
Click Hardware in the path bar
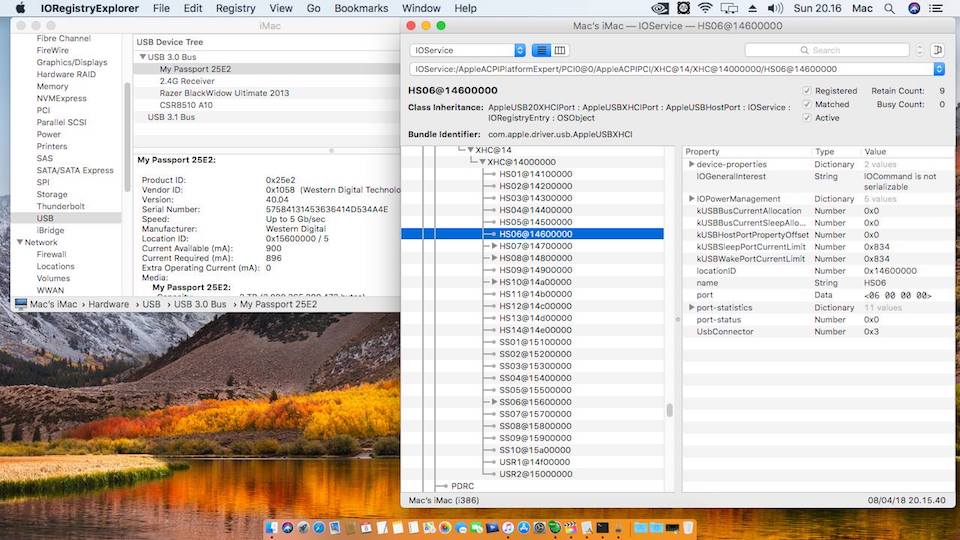108,304
